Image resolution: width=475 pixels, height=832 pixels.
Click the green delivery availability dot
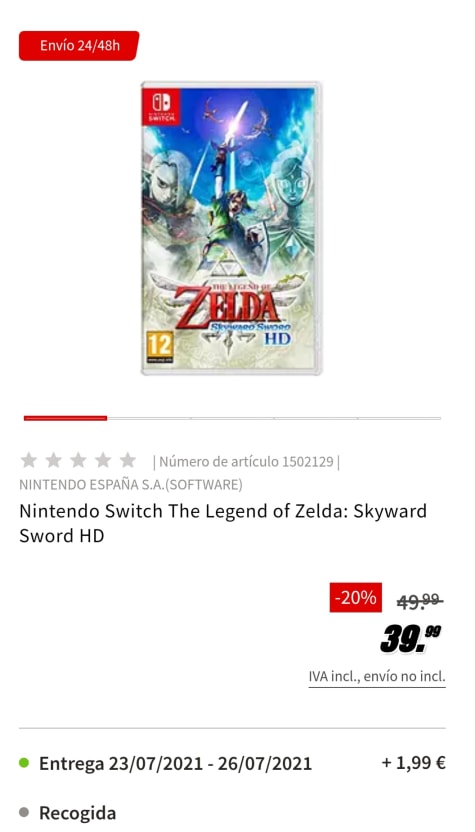(24, 763)
